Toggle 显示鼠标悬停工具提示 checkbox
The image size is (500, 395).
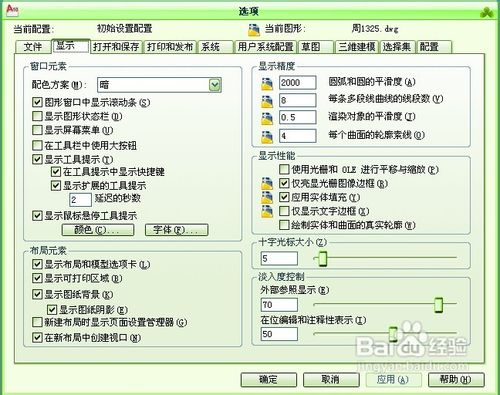pyautogui.click(x=37, y=216)
